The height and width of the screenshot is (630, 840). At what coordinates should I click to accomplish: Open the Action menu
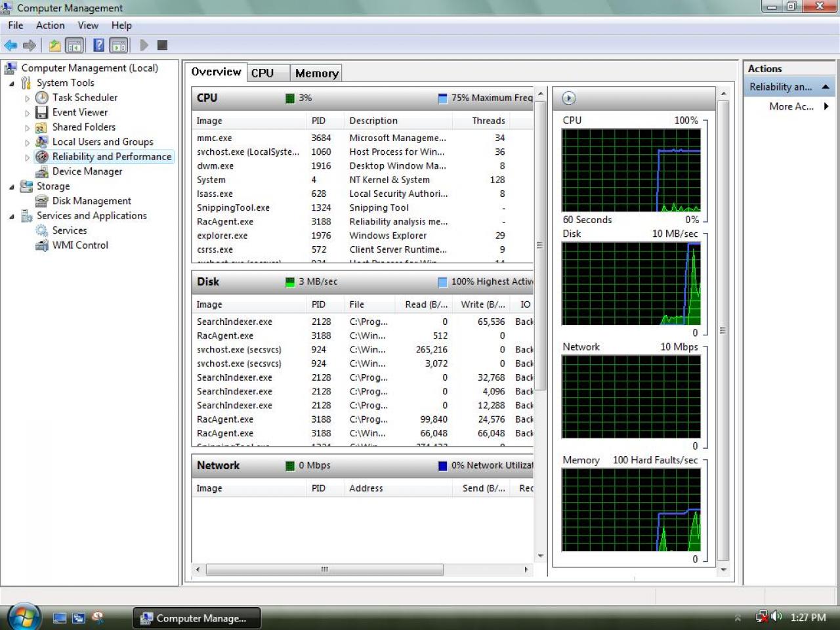(x=50, y=25)
